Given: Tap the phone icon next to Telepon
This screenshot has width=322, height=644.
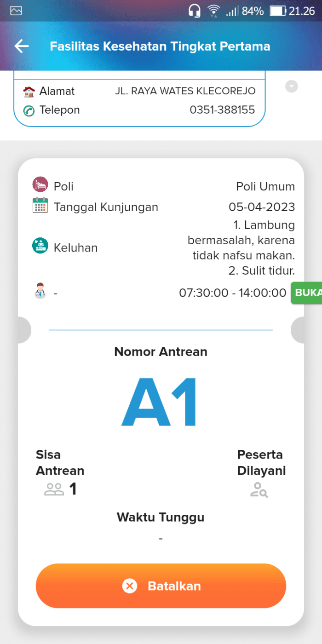Looking at the screenshot, I should pos(29,110).
